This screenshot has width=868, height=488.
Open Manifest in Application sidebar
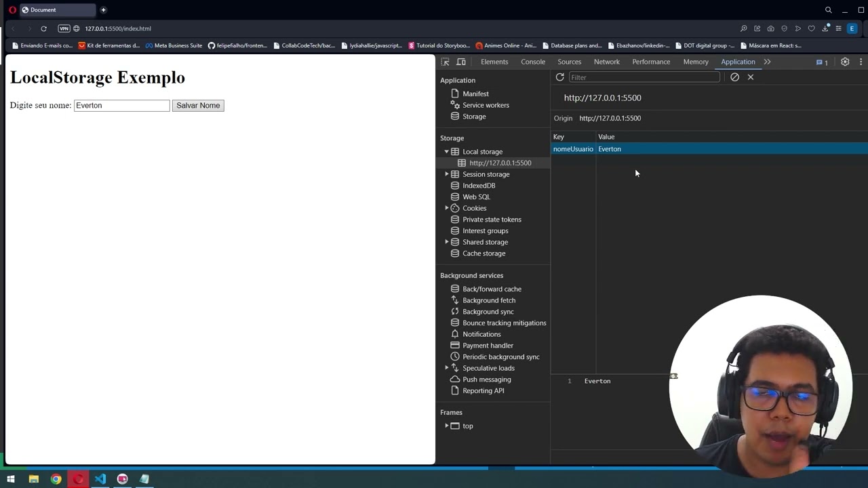pyautogui.click(x=475, y=94)
